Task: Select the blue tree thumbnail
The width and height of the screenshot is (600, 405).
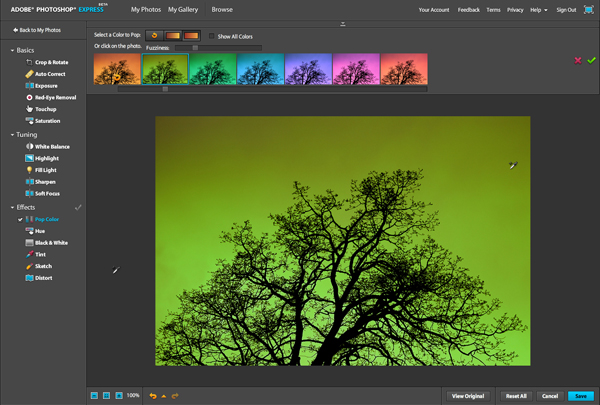Action: click(x=261, y=69)
